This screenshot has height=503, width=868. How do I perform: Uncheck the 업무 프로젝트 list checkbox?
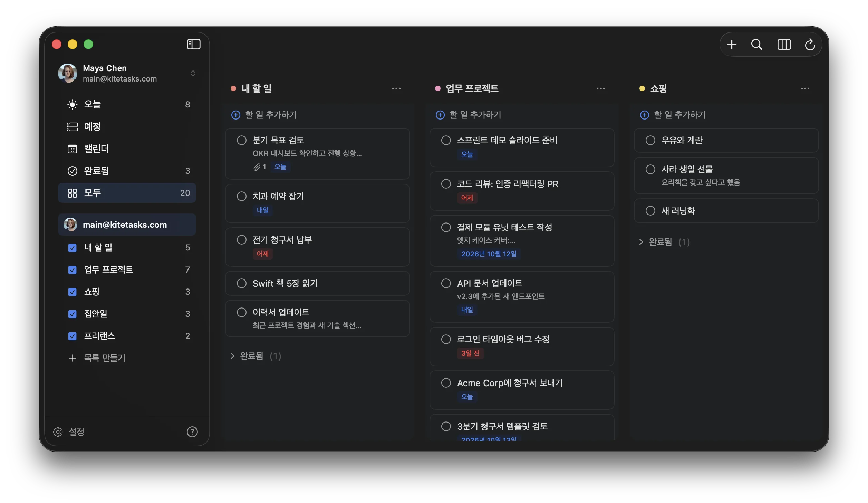tap(72, 270)
